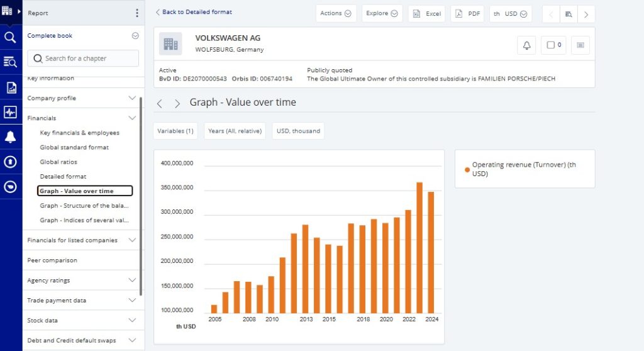This screenshot has height=351, width=644.
Task: Toggle the notes checkbox showing 0
Action: (x=553, y=45)
